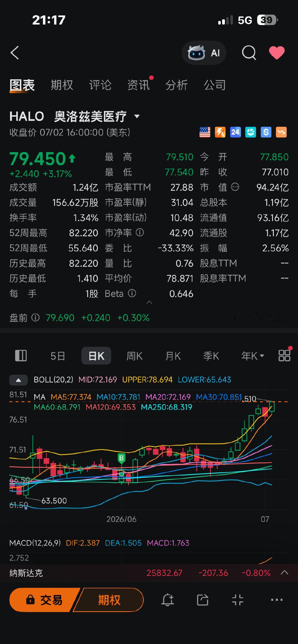Expand the HALO stock name dropdown

tap(137, 116)
